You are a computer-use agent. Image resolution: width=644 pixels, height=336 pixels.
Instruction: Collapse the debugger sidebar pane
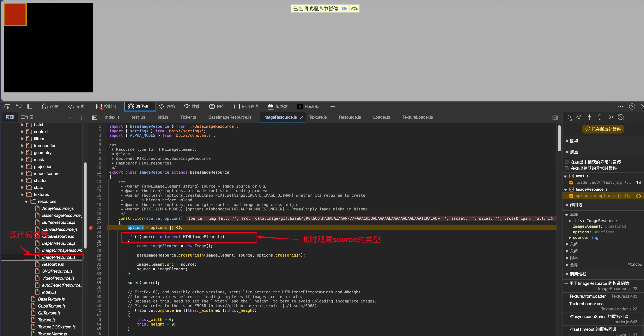(x=555, y=117)
